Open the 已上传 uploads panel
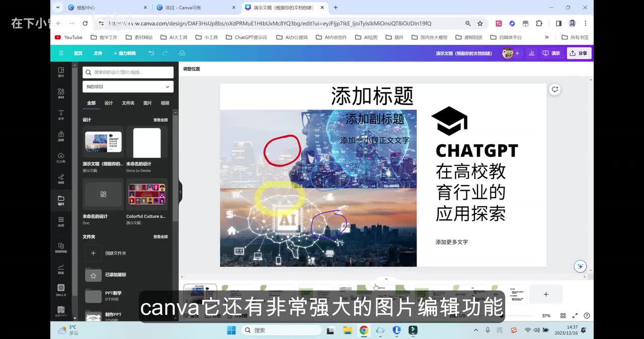This screenshot has height=339, width=644. pyautogui.click(x=61, y=157)
